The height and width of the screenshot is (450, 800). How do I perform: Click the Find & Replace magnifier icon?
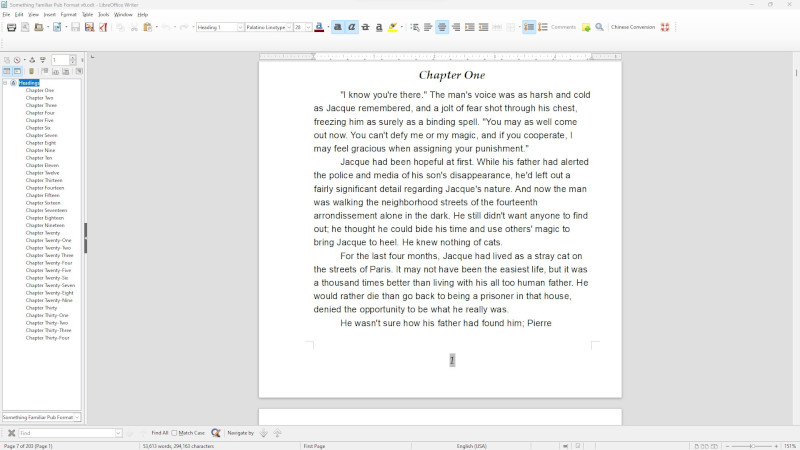pos(599,27)
